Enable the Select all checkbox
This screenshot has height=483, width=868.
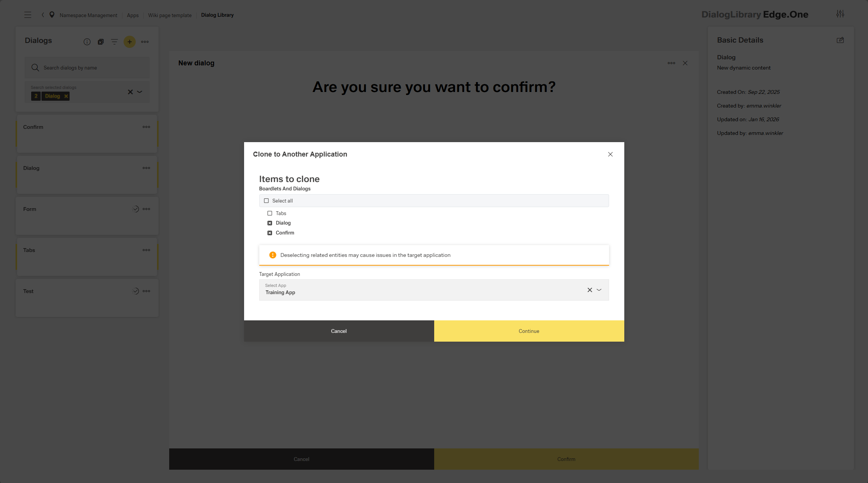(267, 200)
